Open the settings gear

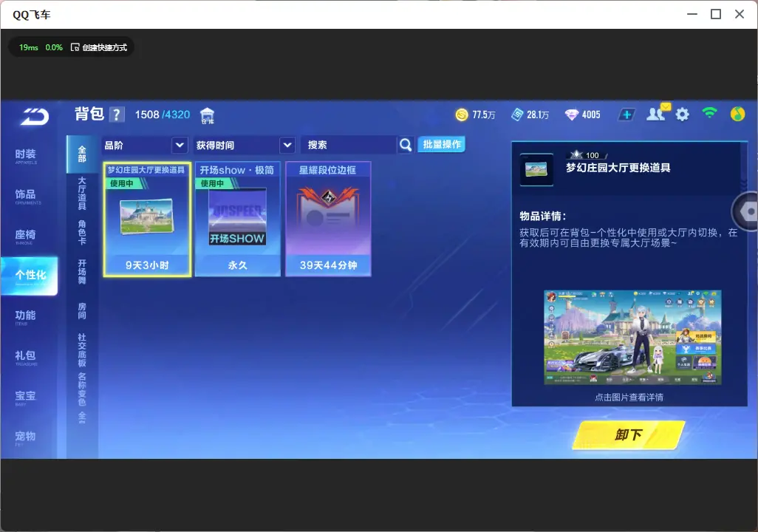pyautogui.click(x=682, y=115)
